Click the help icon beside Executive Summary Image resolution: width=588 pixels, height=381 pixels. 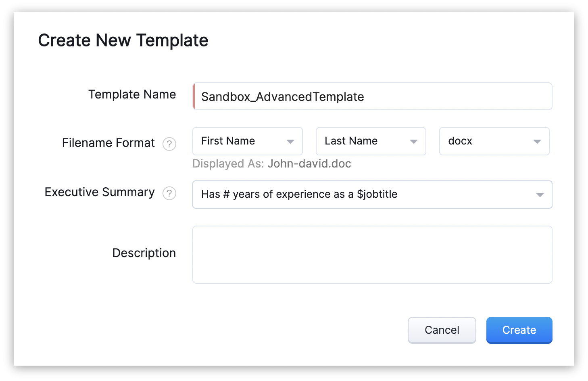pyautogui.click(x=169, y=193)
